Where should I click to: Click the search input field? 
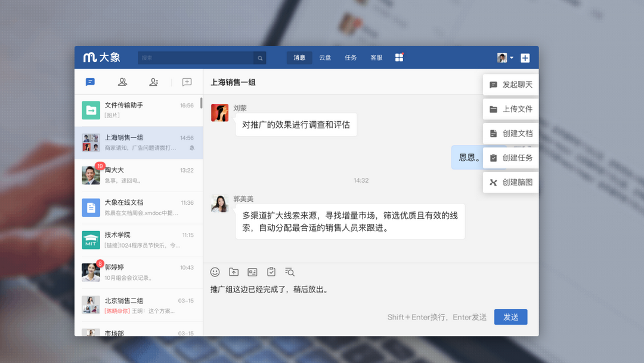pyautogui.click(x=196, y=58)
